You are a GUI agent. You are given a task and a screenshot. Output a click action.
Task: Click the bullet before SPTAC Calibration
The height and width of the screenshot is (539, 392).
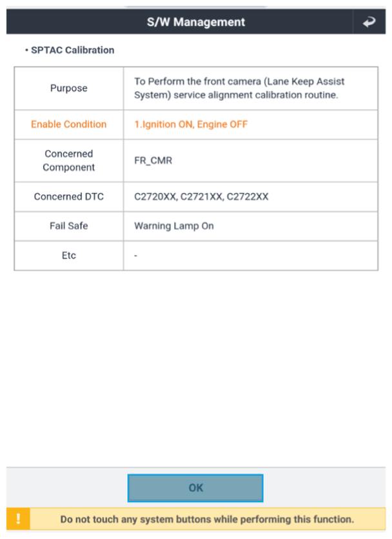pos(26,50)
